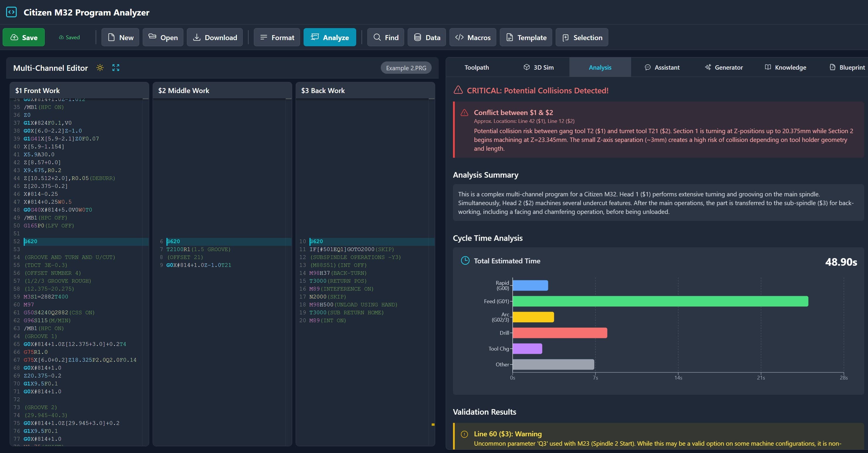Create a new program with New

pyautogui.click(x=120, y=37)
